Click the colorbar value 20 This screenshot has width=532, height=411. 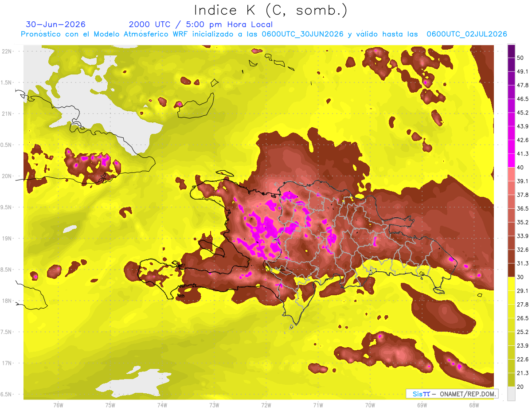[x=520, y=387]
